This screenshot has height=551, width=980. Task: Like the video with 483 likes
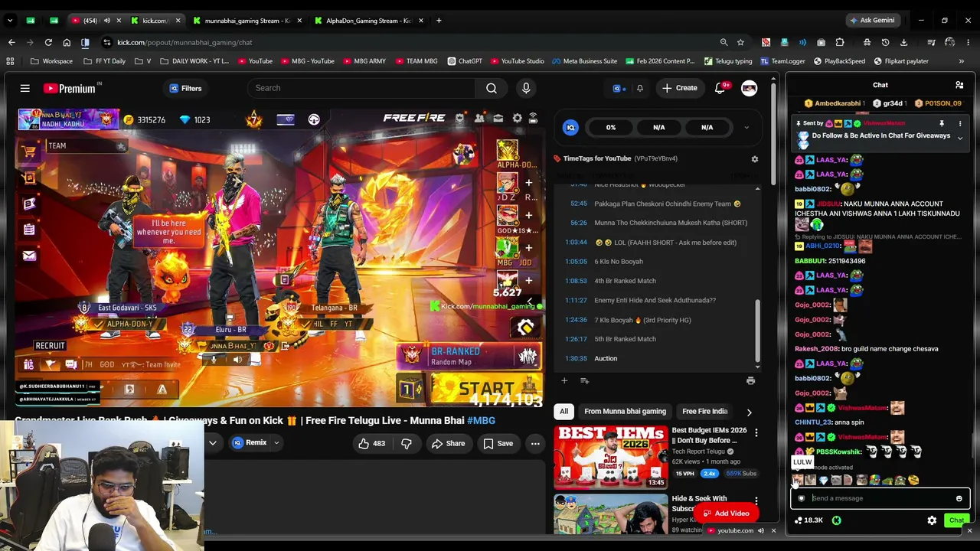click(371, 443)
